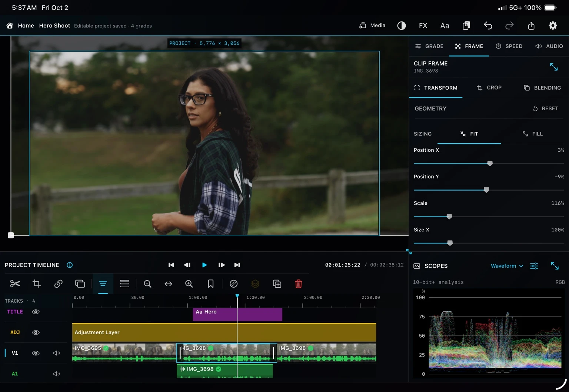Mute the A1 audio track

pyautogui.click(x=56, y=374)
